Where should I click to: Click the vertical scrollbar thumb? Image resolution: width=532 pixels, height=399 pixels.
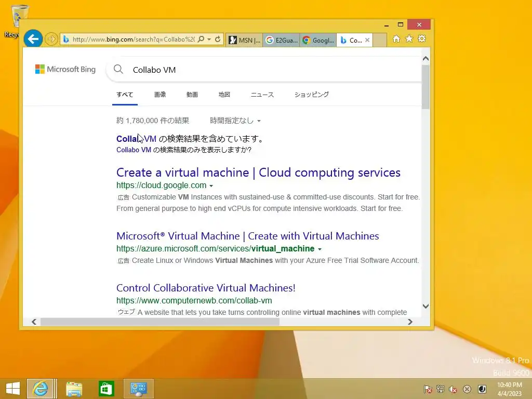(x=426, y=87)
